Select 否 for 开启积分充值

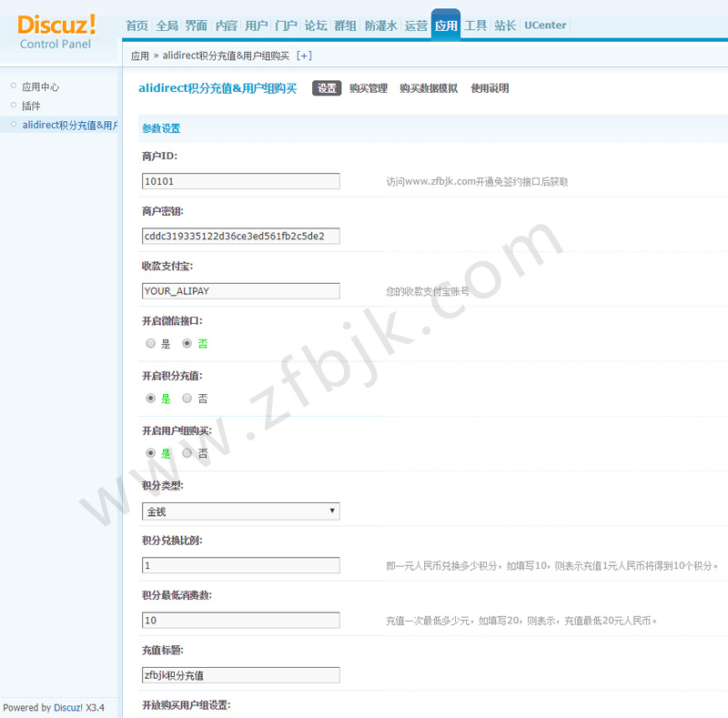(x=187, y=398)
